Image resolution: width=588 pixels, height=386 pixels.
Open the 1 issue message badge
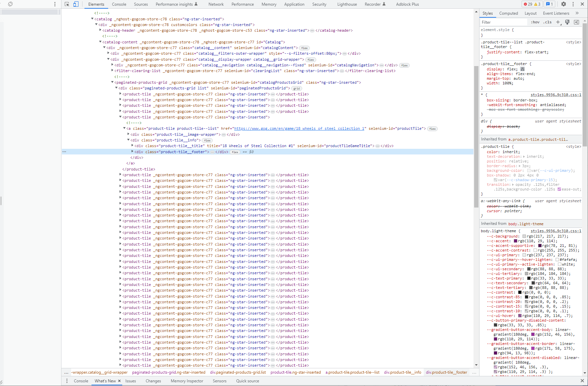click(x=549, y=4)
